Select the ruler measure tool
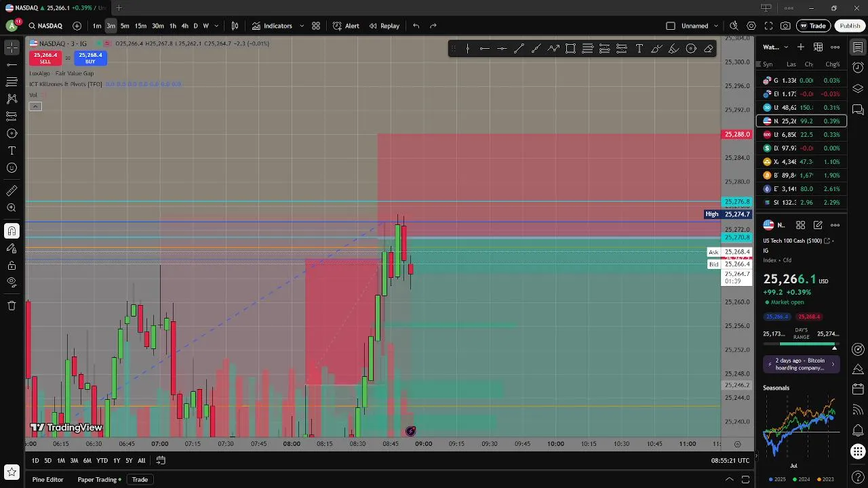 (x=12, y=190)
